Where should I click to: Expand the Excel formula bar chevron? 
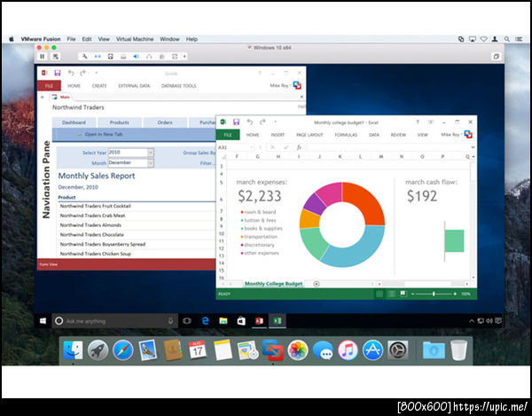click(x=473, y=147)
